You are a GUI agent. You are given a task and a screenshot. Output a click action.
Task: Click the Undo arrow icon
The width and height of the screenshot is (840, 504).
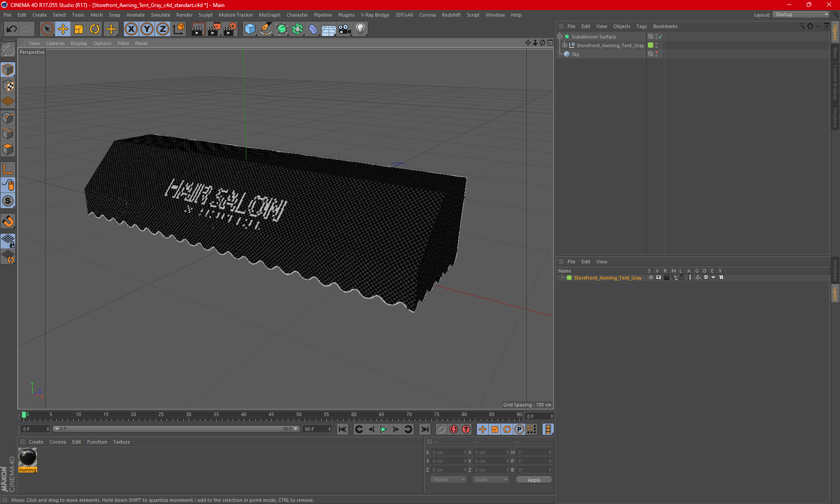tap(12, 29)
